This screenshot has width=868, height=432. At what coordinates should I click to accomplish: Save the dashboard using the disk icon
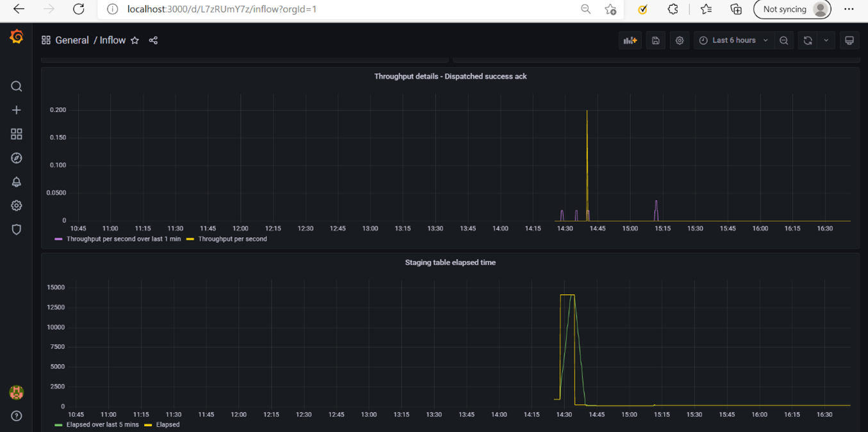click(x=655, y=40)
